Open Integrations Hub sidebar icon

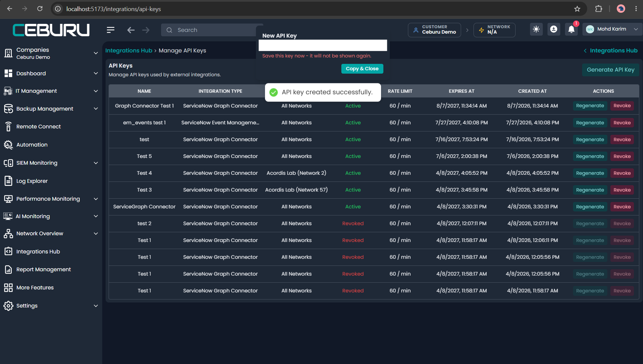pos(8,251)
